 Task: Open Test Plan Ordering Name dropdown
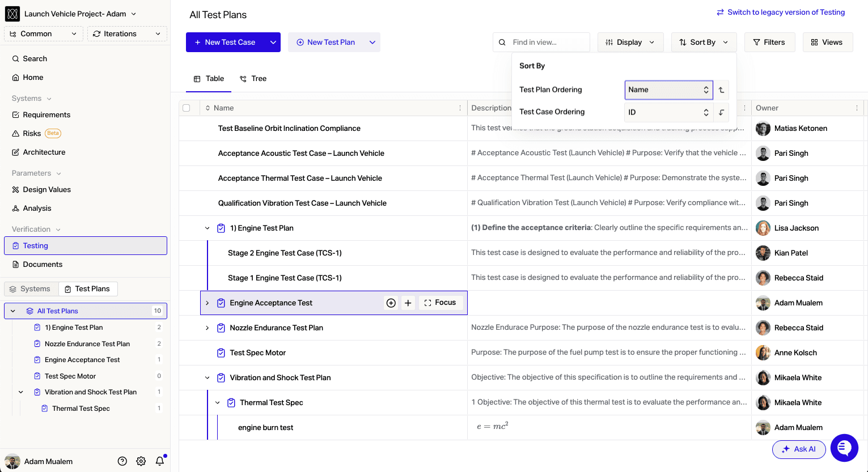click(668, 90)
